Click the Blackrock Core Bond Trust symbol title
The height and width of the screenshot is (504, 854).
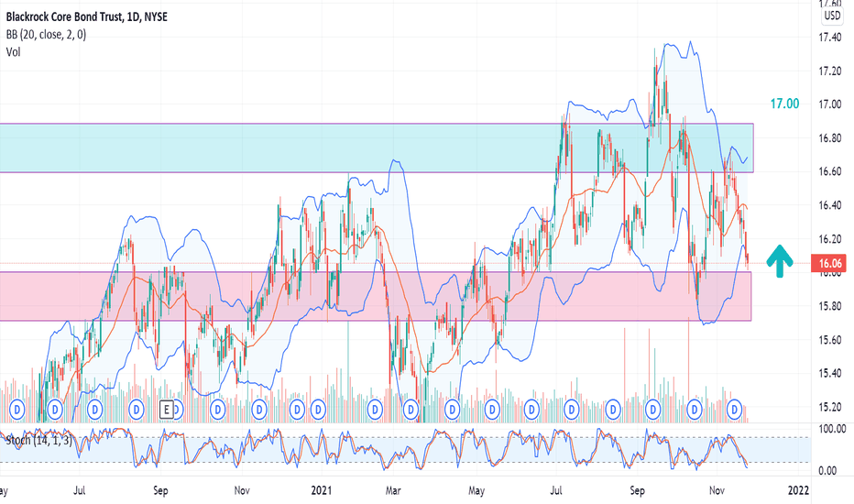tap(87, 16)
